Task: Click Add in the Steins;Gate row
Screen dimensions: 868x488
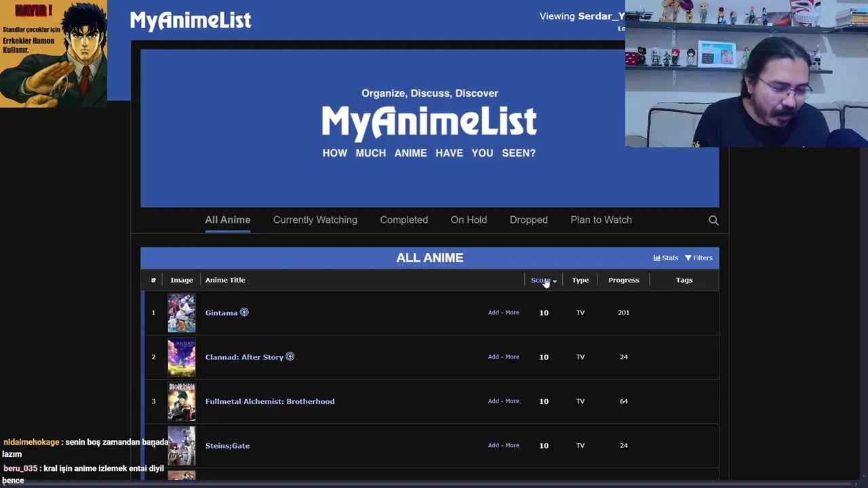Action: (493, 445)
